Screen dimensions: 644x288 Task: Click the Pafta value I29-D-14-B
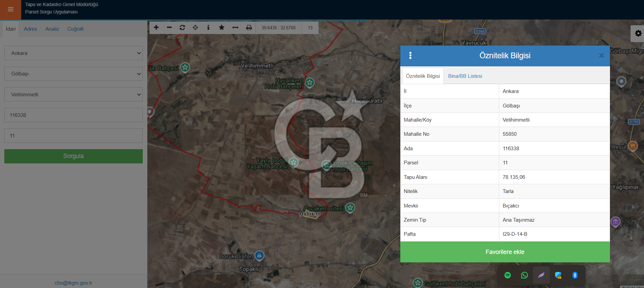pos(515,234)
